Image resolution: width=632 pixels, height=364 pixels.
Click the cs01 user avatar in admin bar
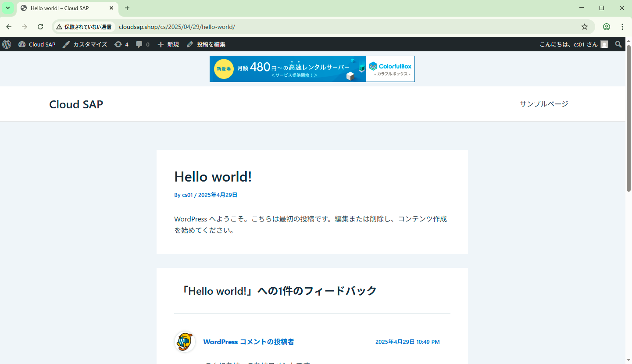[604, 44]
